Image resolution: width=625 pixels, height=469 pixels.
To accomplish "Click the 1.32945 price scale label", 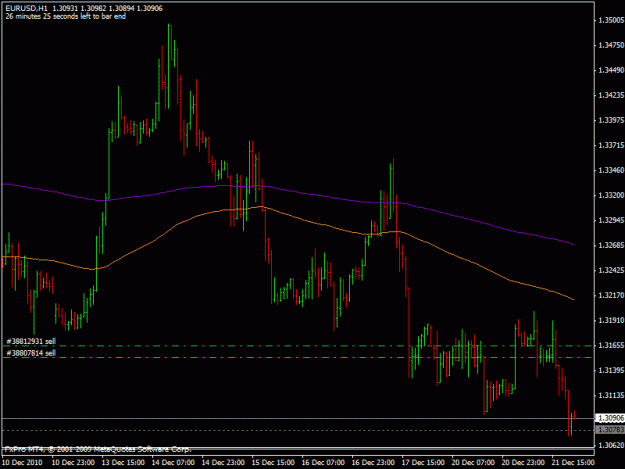I will pyautogui.click(x=611, y=220).
